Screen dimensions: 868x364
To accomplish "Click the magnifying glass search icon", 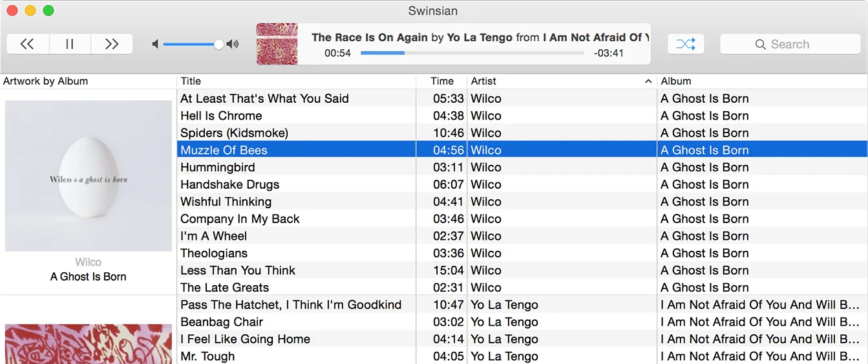I will click(761, 45).
